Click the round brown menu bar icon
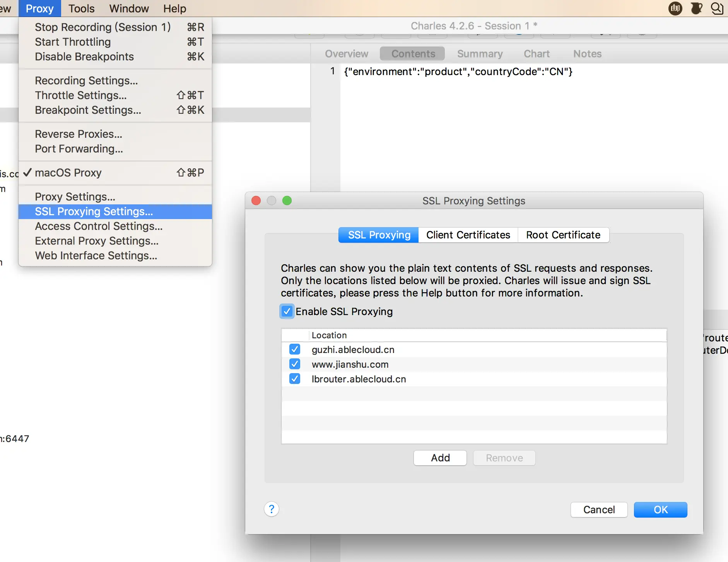Viewport: 728px width, 562px height. [x=675, y=8]
